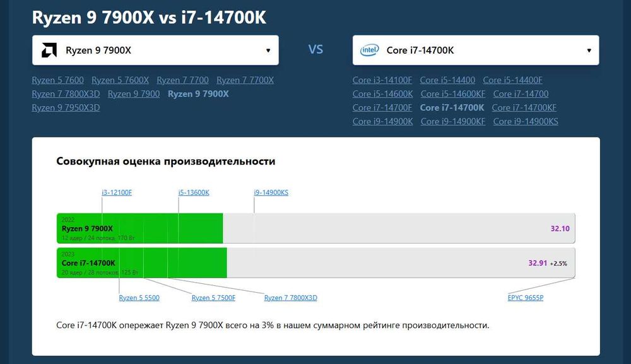631x364 pixels.
Task: Open the Core i7-14700K dropdown arrow
Action: click(x=589, y=50)
